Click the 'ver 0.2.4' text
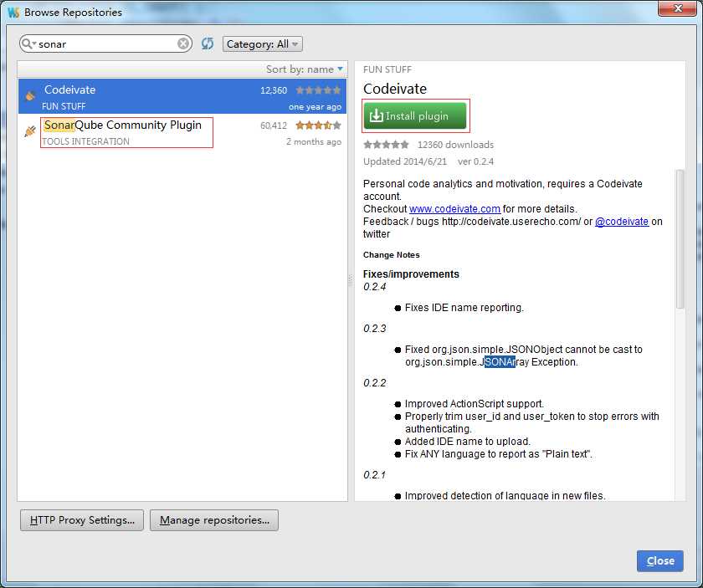 tap(475, 161)
